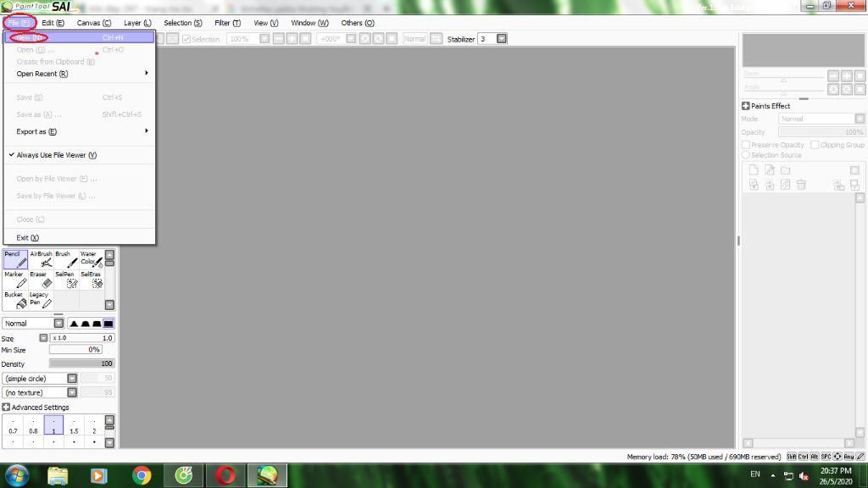
Task: Open the Layer menu
Action: pos(137,23)
